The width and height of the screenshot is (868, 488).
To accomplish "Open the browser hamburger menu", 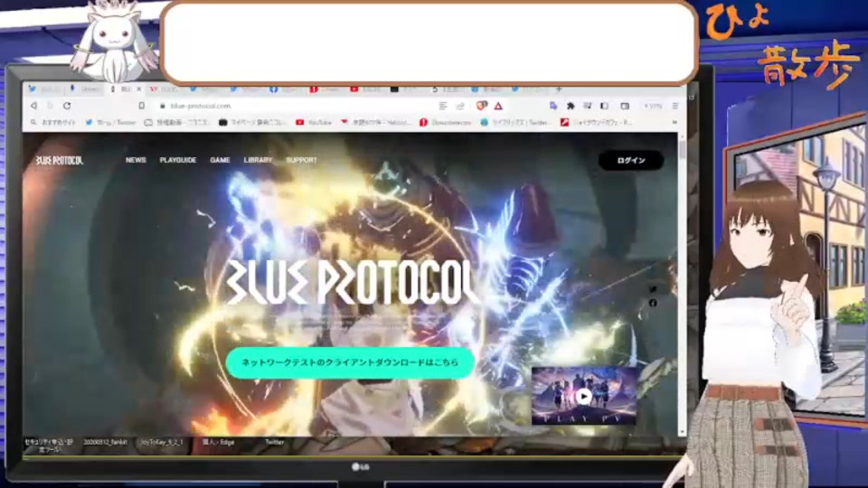I will (675, 106).
